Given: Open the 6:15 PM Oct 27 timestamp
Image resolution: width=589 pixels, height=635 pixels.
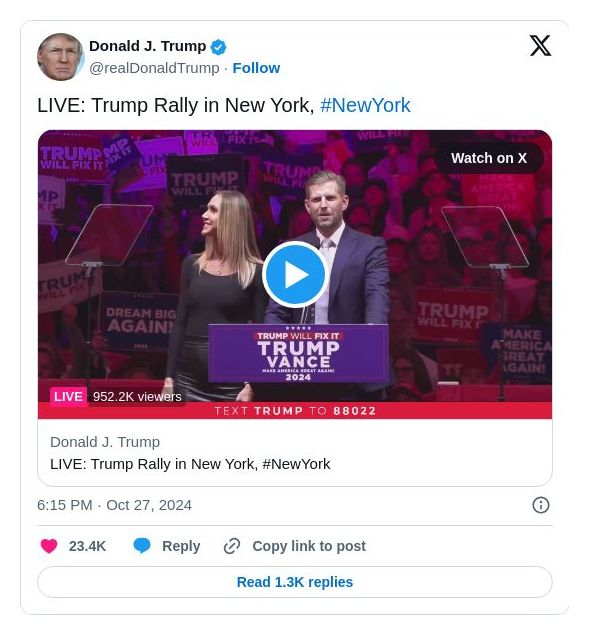Looking at the screenshot, I should [114, 505].
